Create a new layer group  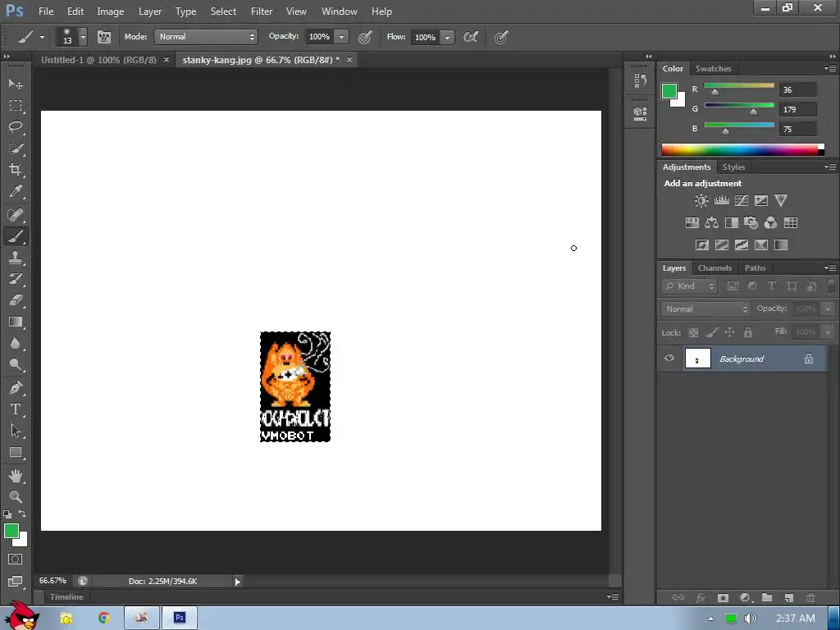pyautogui.click(x=767, y=597)
